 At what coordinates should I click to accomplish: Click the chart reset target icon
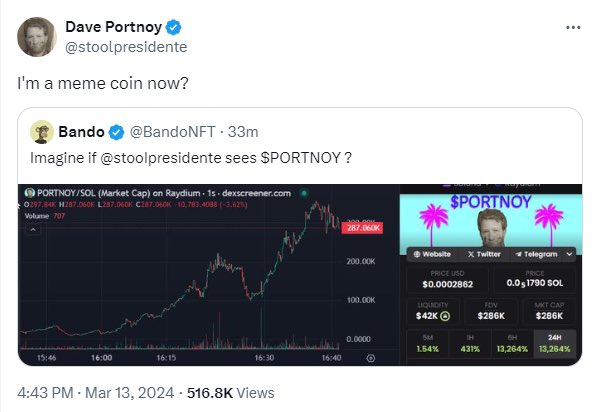[371, 358]
